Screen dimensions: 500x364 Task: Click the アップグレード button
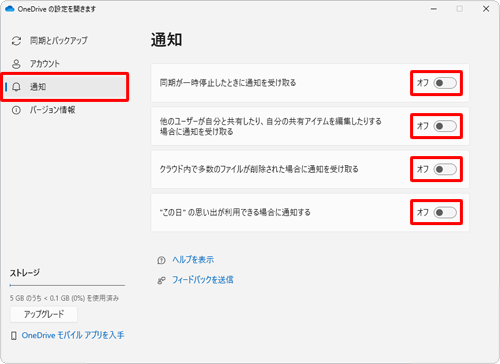[44, 314]
